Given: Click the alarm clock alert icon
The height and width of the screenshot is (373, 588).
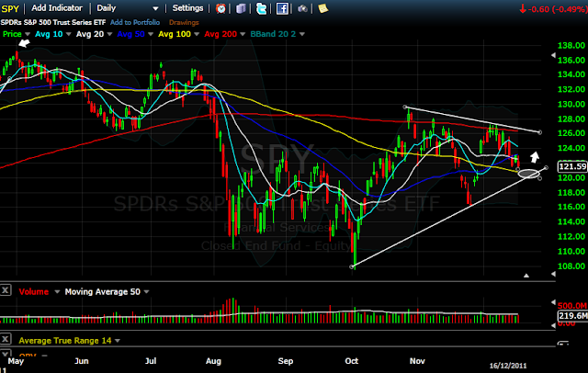Looking at the screenshot, I should pyautogui.click(x=220, y=8).
